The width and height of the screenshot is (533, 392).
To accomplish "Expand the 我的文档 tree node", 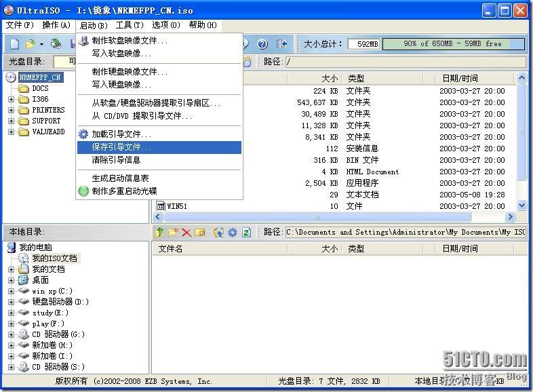I will click(12, 270).
